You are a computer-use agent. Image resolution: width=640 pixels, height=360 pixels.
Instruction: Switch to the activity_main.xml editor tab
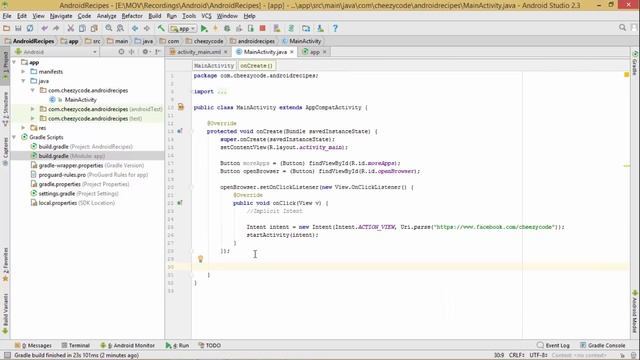click(x=198, y=52)
